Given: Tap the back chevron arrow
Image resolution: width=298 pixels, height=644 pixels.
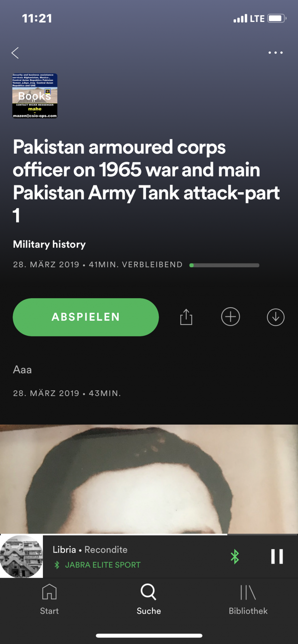Looking at the screenshot, I should (15, 53).
